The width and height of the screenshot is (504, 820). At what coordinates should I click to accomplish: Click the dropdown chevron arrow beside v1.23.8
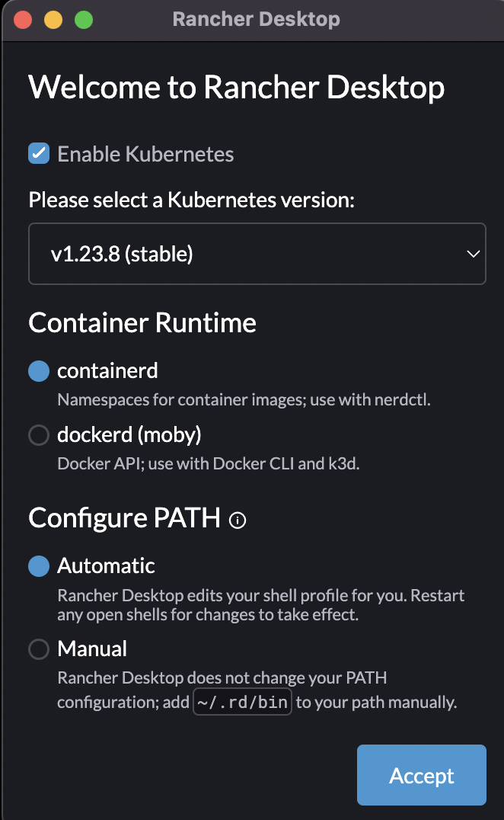tap(474, 255)
